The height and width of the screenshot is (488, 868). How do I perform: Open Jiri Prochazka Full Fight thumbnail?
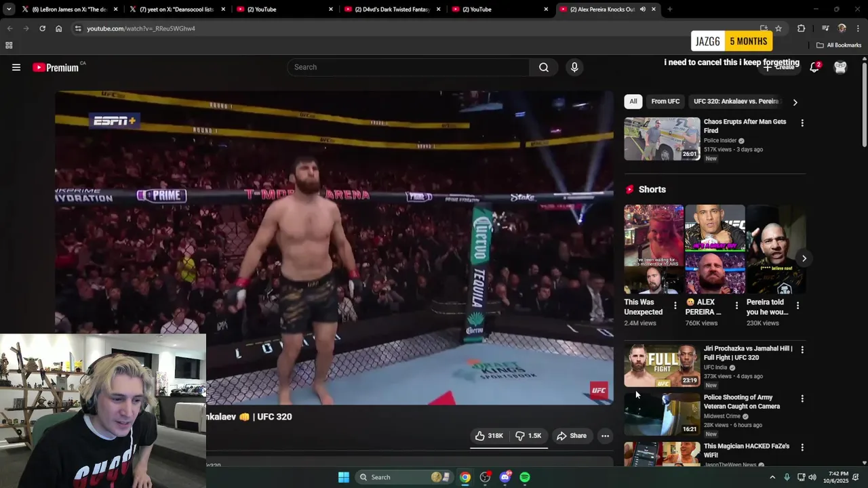pos(662,365)
